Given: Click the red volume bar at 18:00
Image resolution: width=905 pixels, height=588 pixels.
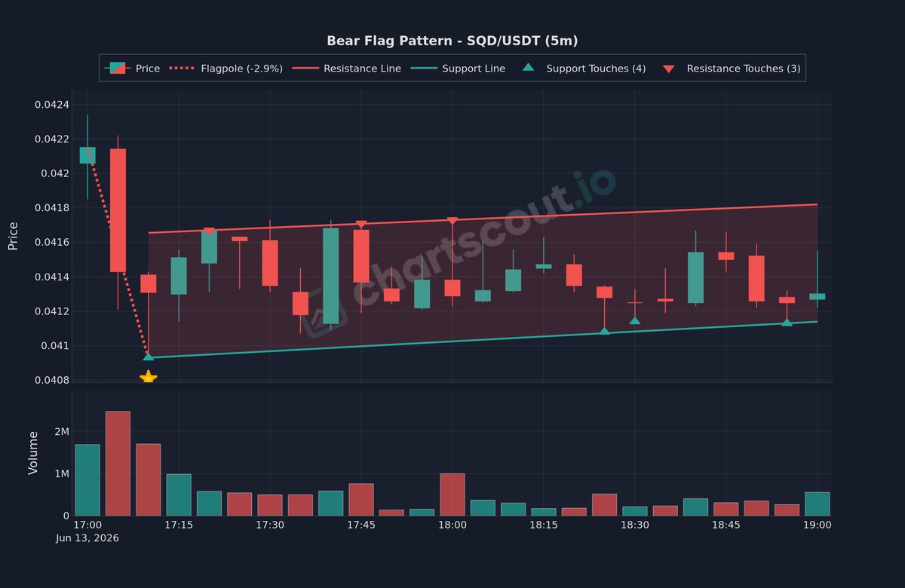Looking at the screenshot, I should point(452,495).
